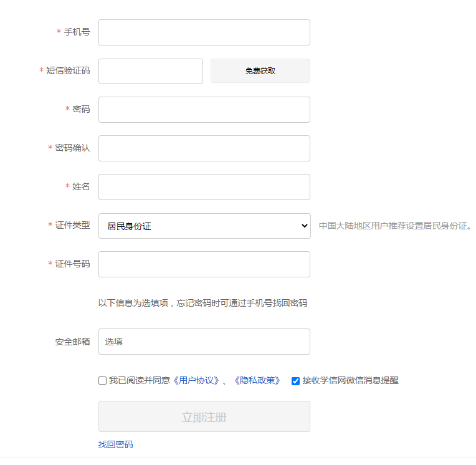Click the 手机号 field label
This screenshot has height=465, width=476.
point(77,32)
